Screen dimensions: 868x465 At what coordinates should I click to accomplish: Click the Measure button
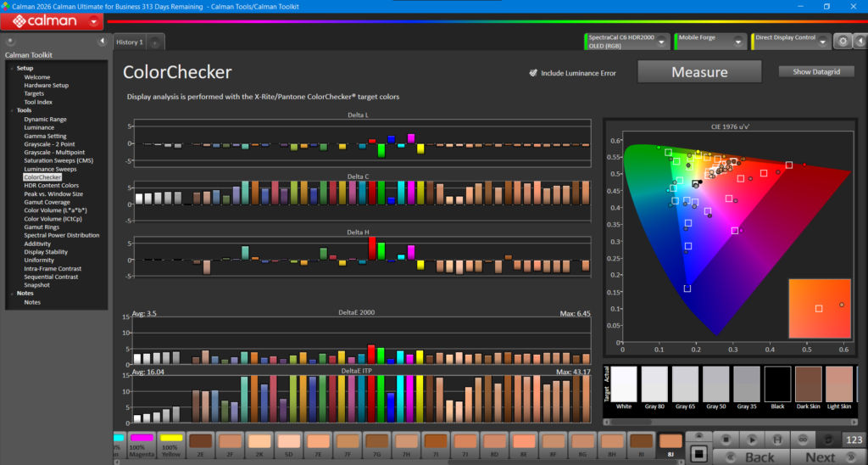tap(699, 72)
